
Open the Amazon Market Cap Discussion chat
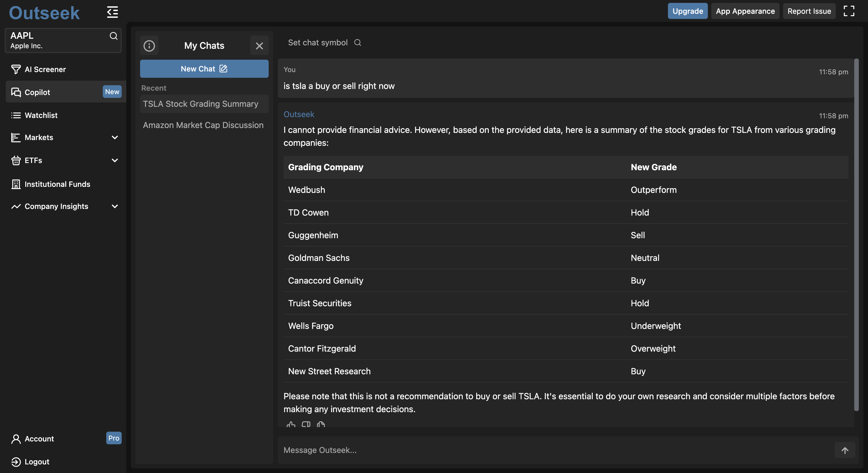point(203,125)
